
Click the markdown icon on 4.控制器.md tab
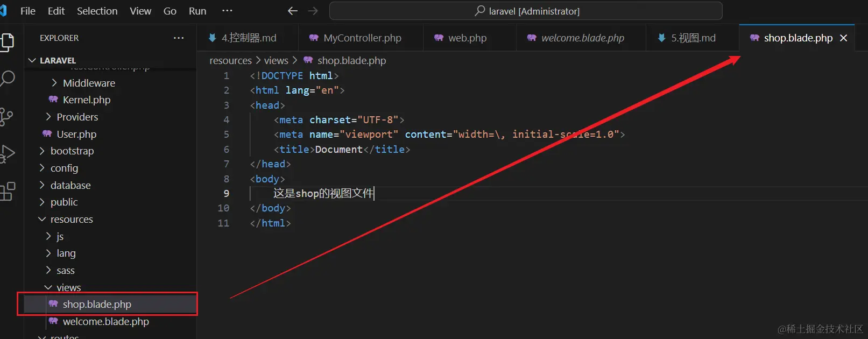pyautogui.click(x=212, y=38)
